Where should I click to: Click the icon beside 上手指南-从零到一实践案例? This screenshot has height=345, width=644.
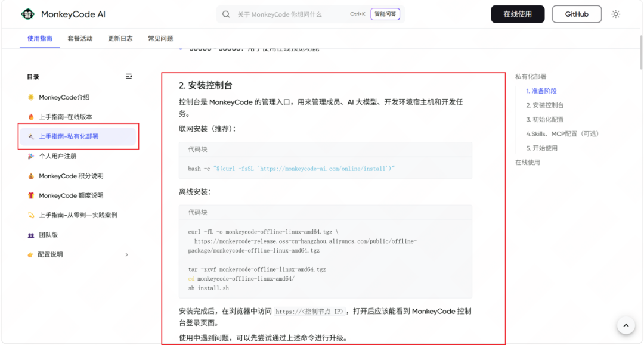pos(31,215)
